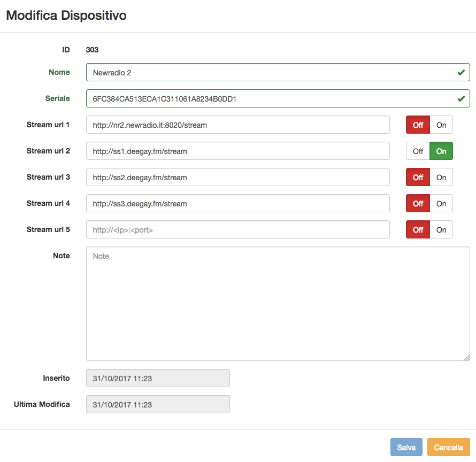This screenshot has height=462, width=476.
Task: Grab the Note textarea resize handle
Action: point(467,358)
